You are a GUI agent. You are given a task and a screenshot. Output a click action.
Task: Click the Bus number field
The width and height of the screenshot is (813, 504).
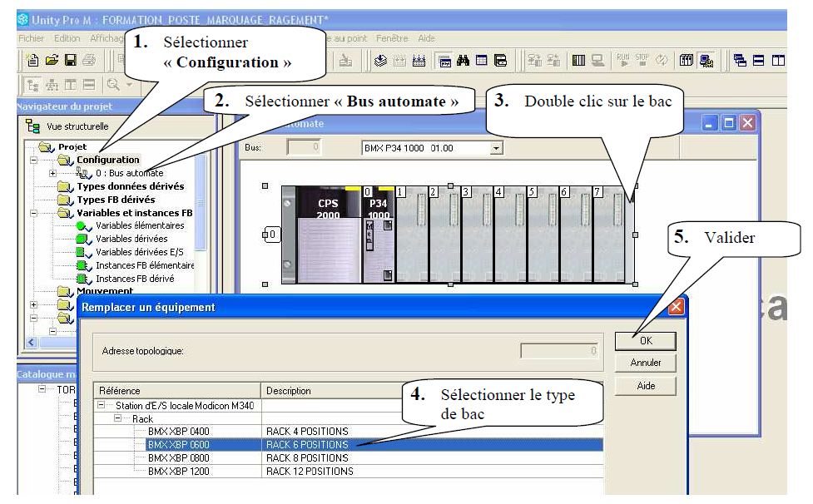click(x=304, y=148)
